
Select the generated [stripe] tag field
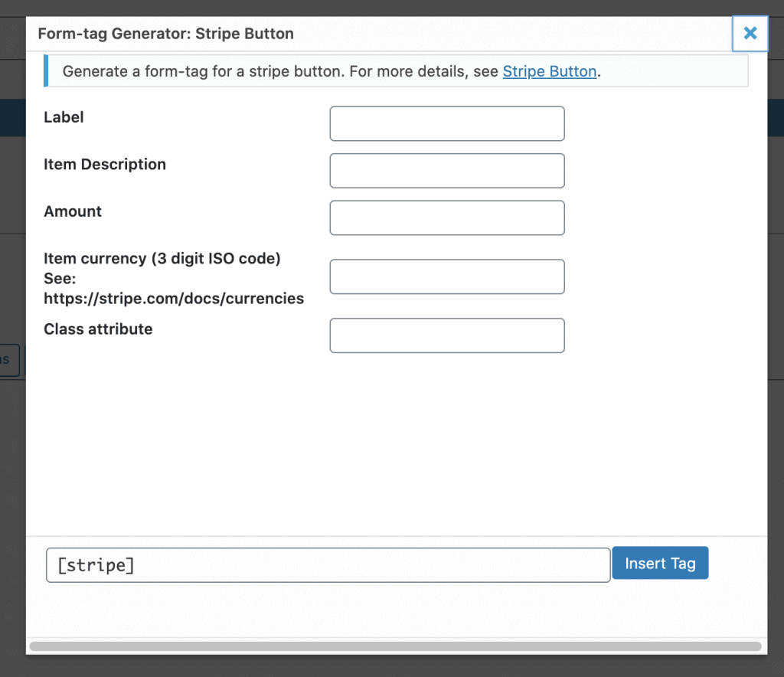328,565
